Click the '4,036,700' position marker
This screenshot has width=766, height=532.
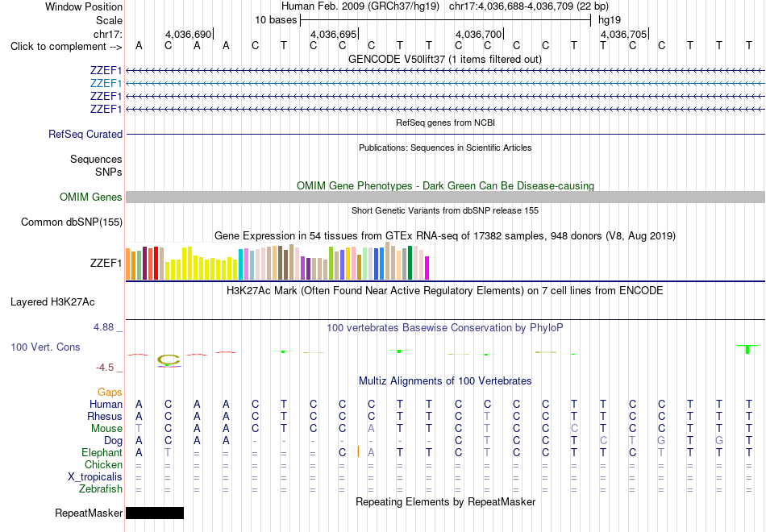(x=478, y=35)
